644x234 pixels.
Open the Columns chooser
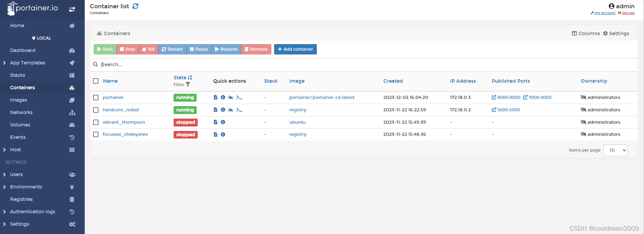pos(586,33)
